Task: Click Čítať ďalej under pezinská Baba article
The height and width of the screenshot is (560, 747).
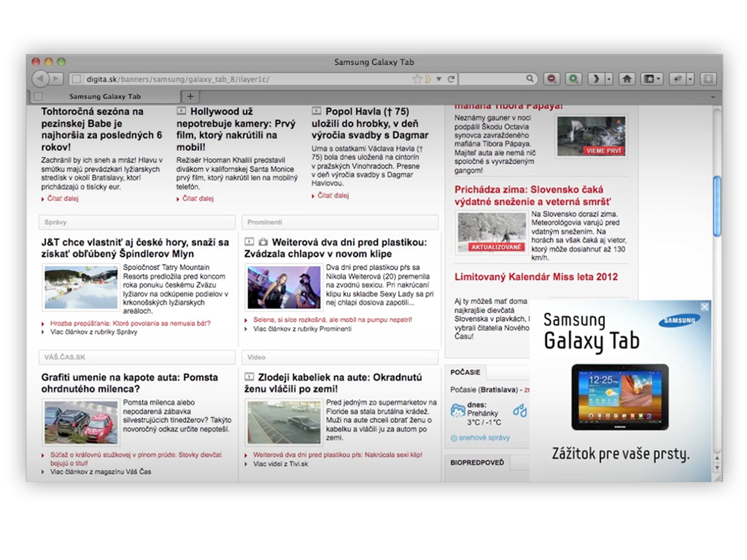Action: point(63,198)
